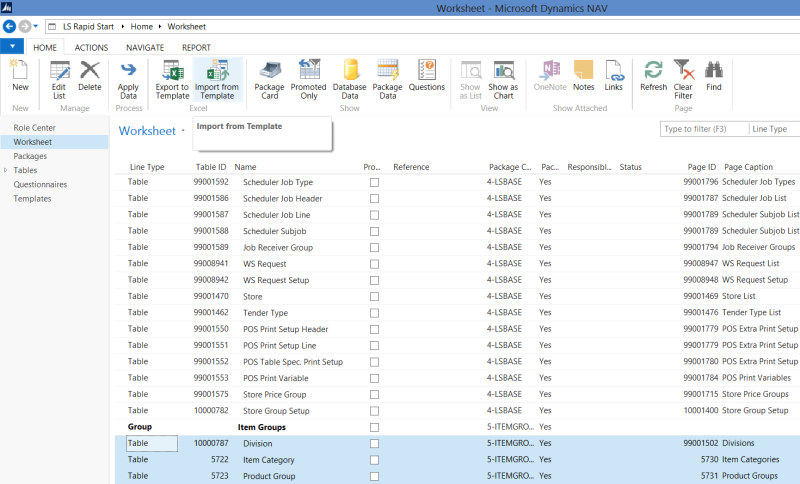
Task: Toggle Promoted checkbox for Division row
Action: pos(374,443)
